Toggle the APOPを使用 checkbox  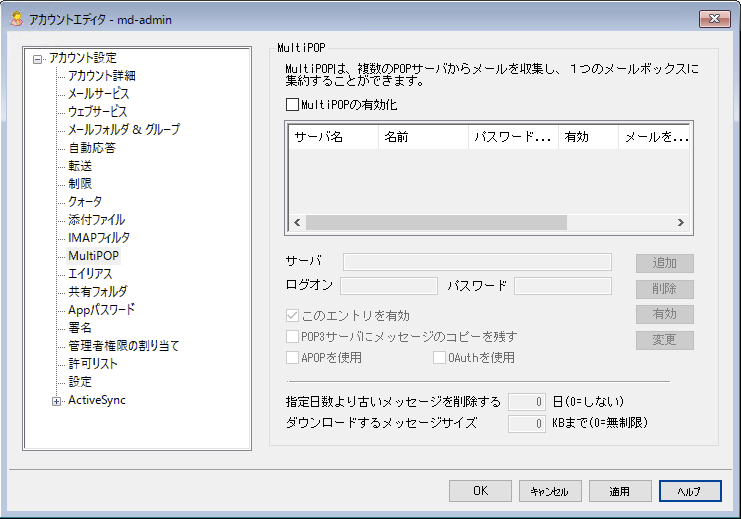(x=293, y=357)
